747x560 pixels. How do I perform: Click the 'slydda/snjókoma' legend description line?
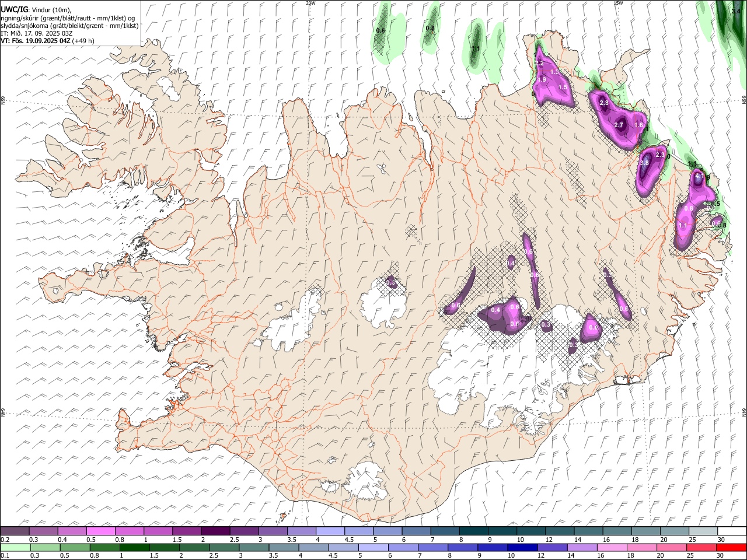(69, 26)
